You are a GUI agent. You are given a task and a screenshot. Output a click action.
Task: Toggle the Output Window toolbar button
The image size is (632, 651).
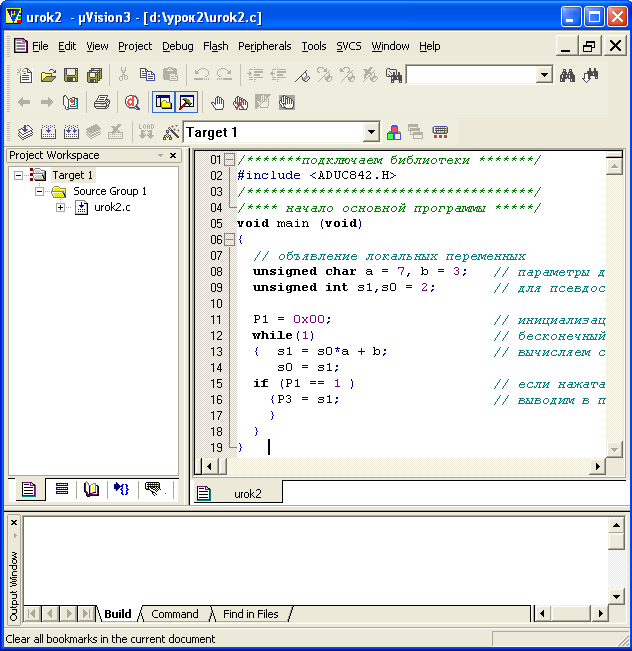186,102
